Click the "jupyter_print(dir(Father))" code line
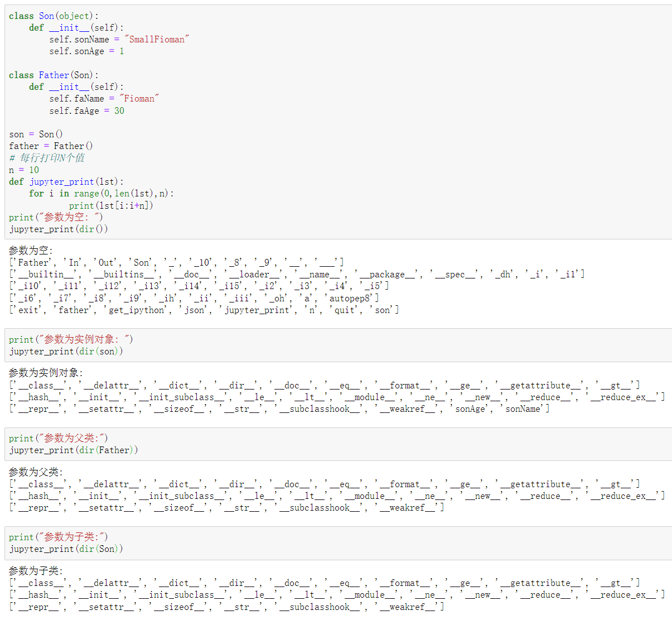The width and height of the screenshot is (672, 620). 73,450
